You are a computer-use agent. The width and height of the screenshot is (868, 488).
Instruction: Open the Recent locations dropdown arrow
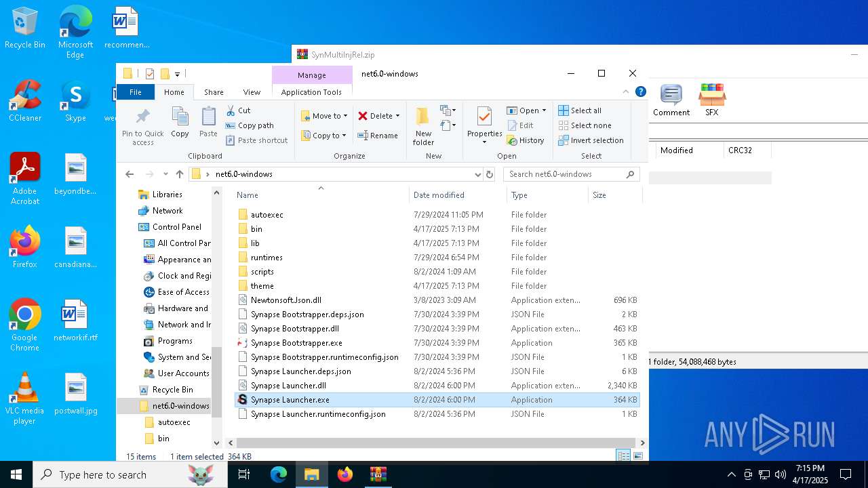tap(166, 174)
